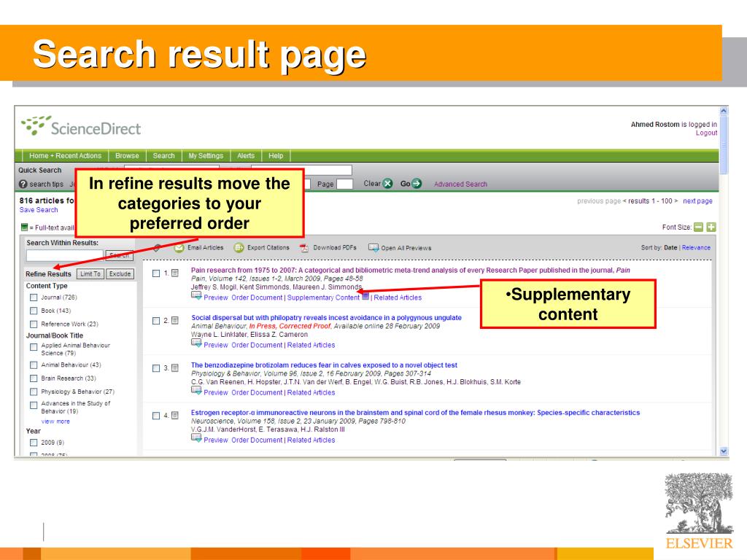This screenshot has height=560, width=747.
Task: Open benzodiazepine brotizolam article title
Action: click(x=324, y=365)
